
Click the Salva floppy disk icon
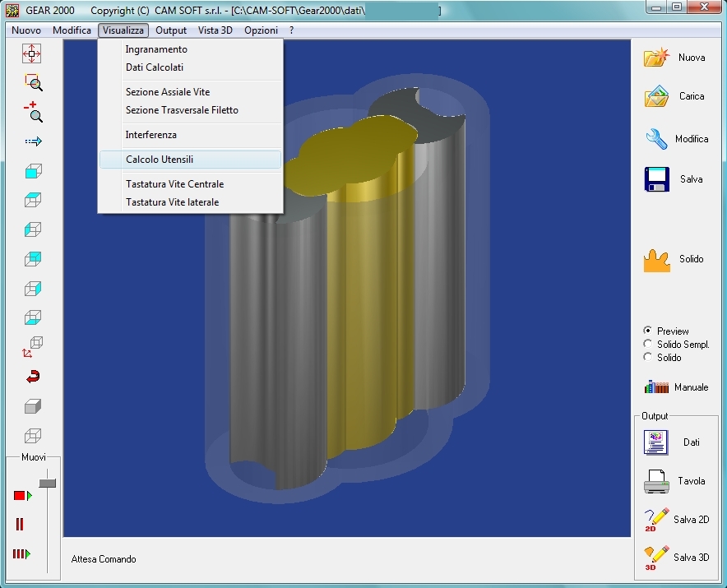click(x=657, y=179)
